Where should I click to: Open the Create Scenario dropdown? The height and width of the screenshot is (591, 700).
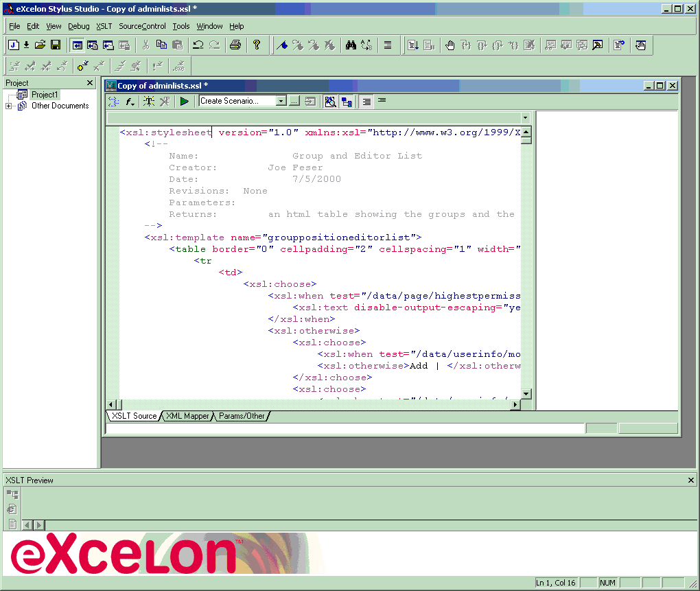281,102
